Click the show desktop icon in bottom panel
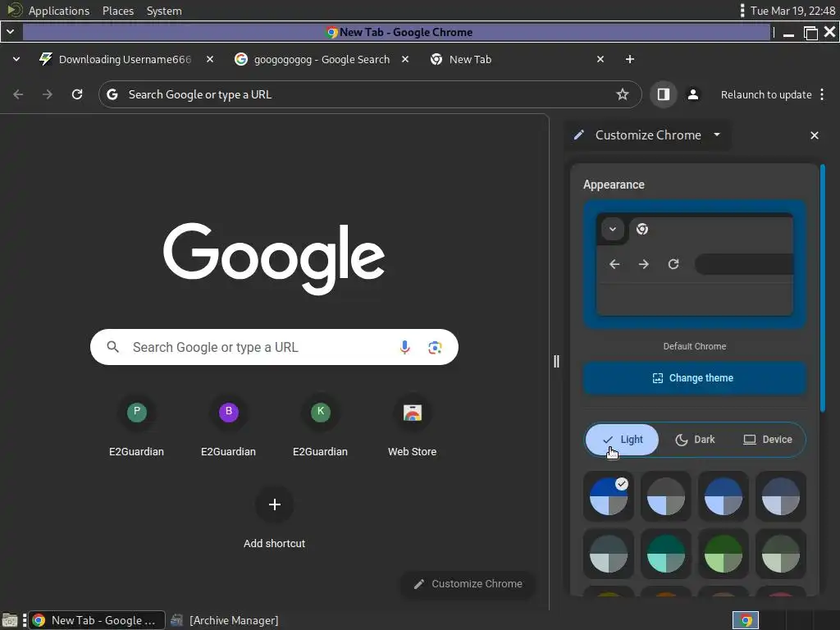The height and width of the screenshot is (630, 840). coord(10,620)
